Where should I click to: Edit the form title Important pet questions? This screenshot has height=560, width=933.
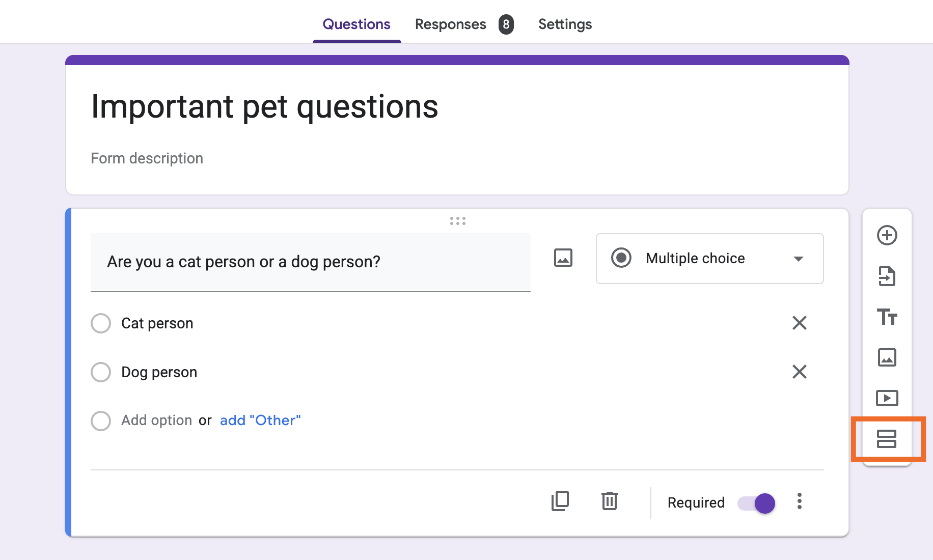264,107
